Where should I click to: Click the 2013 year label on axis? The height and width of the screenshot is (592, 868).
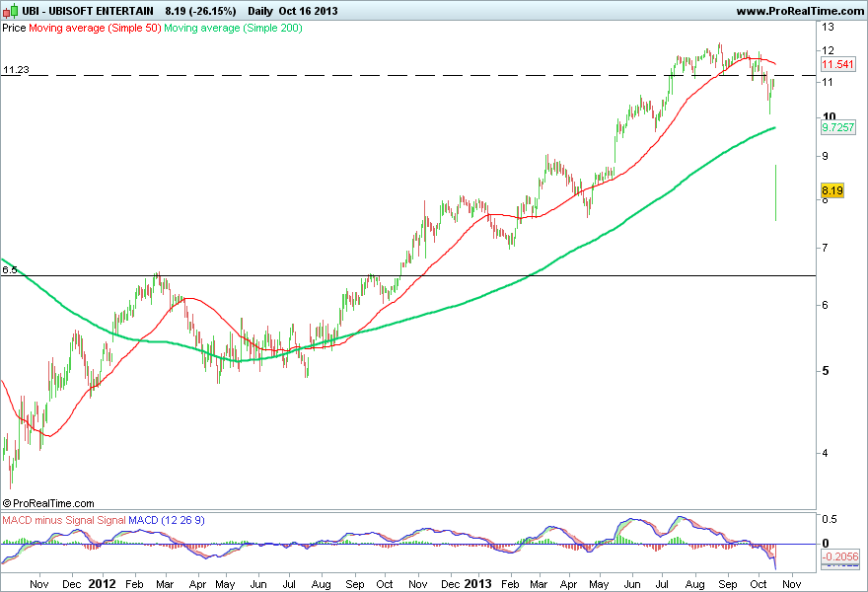pyautogui.click(x=477, y=584)
